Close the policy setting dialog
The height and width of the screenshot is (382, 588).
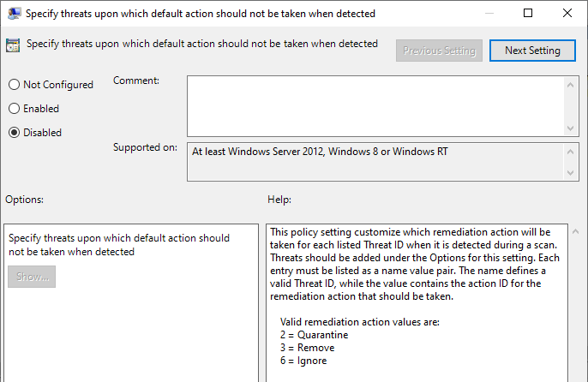click(567, 13)
